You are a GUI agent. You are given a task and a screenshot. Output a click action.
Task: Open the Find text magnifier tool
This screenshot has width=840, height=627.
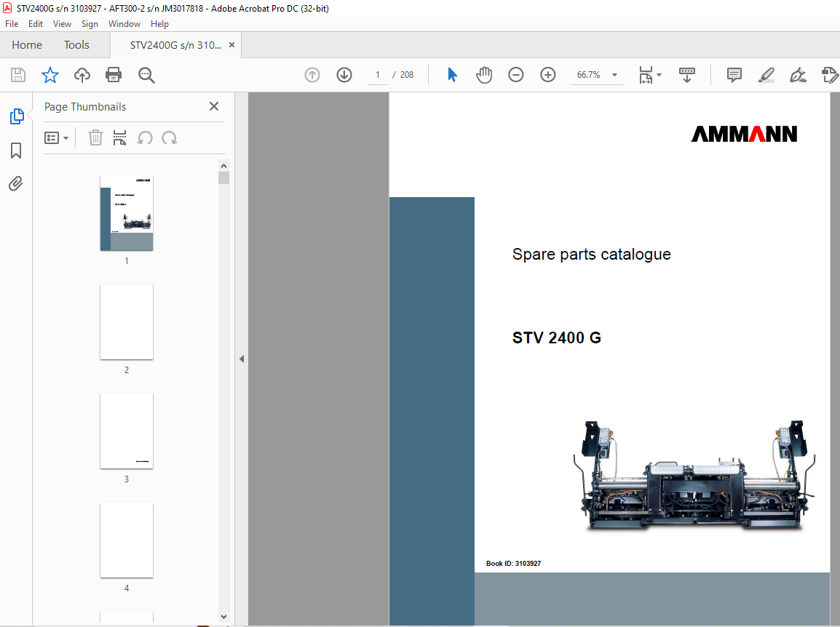tap(146, 75)
